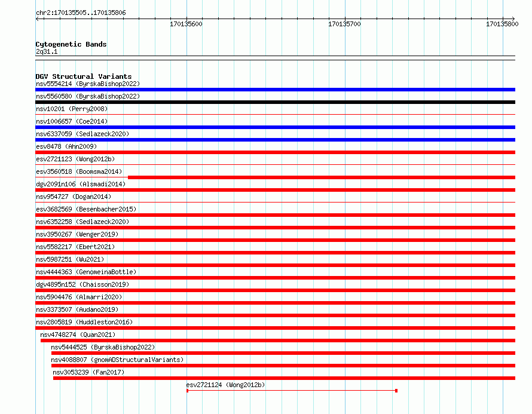Click the chr2:170135505..170135806 region label

81,13
